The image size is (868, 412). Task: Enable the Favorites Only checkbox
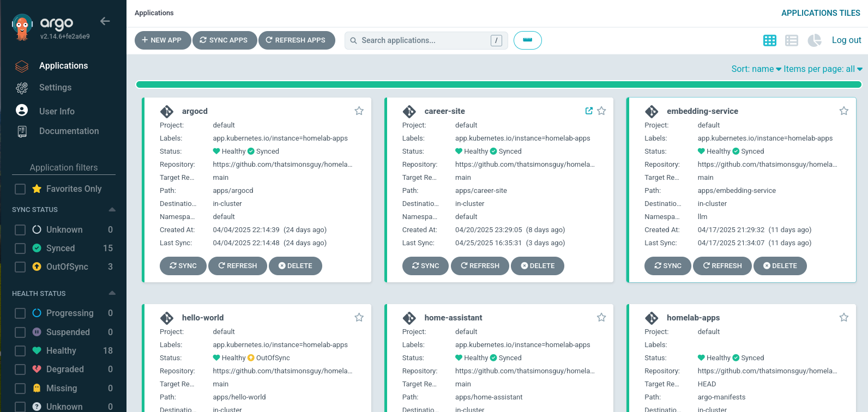[x=20, y=189]
